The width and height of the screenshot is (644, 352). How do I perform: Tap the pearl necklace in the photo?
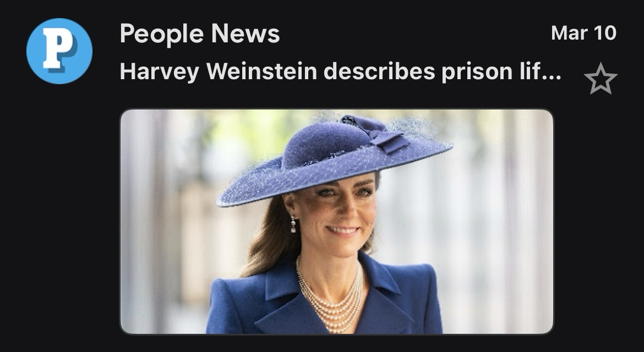click(x=332, y=295)
